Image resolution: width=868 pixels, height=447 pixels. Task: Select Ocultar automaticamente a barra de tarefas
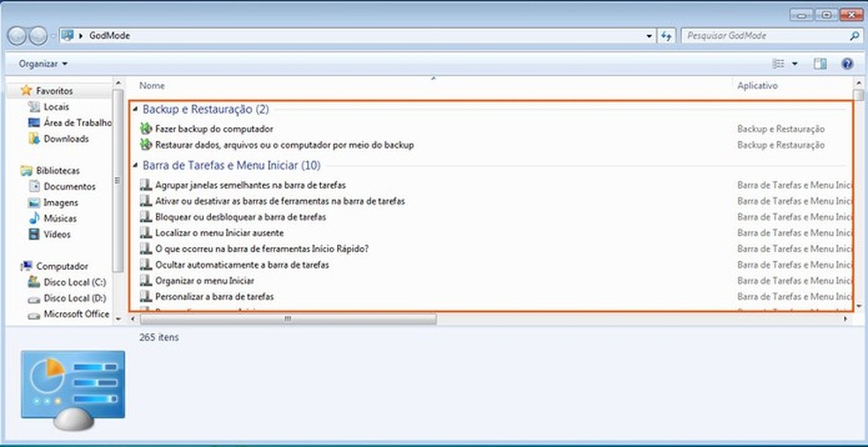pos(242,265)
